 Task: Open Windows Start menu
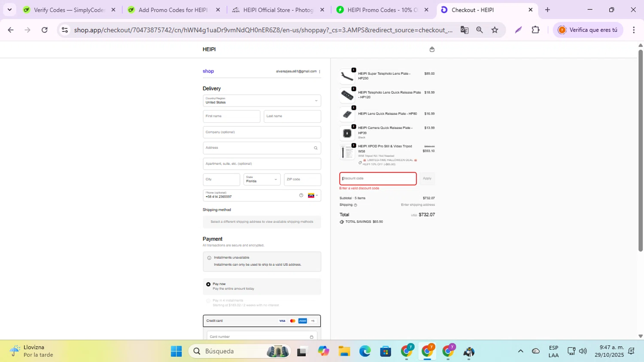[x=176, y=351]
